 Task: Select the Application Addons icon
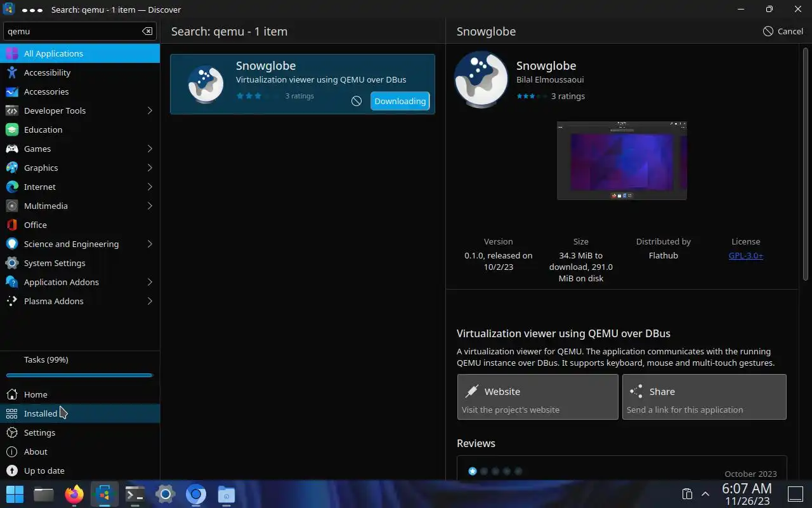pos(11,282)
